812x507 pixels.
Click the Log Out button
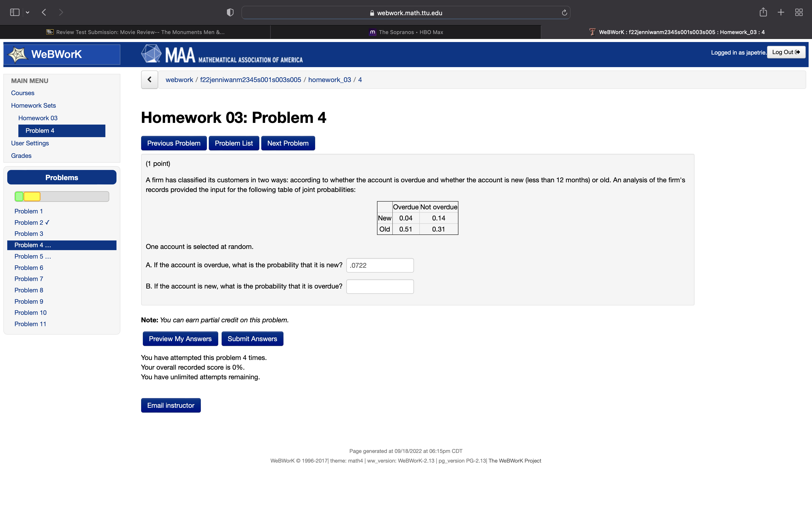[x=785, y=52]
